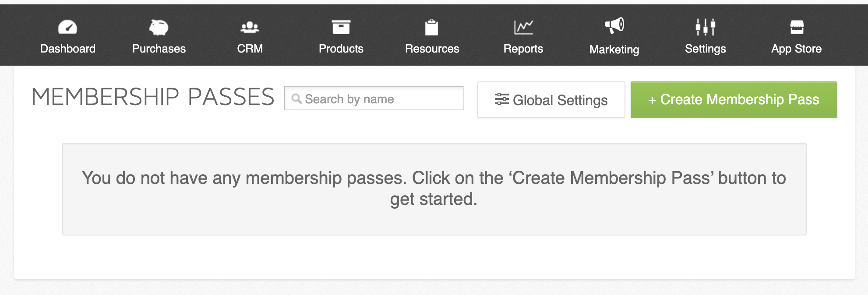Click the magnifier icon in search box
This screenshot has height=295, width=868.
tap(296, 99)
